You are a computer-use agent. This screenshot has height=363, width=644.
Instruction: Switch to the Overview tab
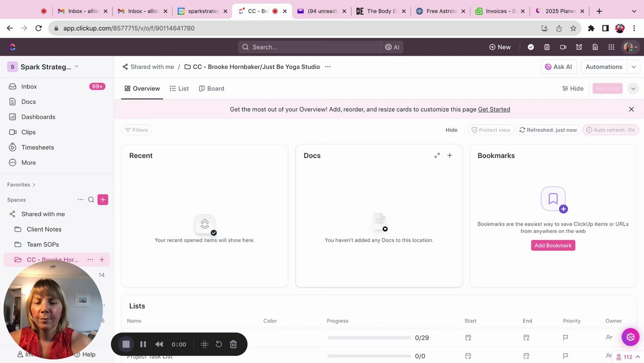(x=142, y=89)
